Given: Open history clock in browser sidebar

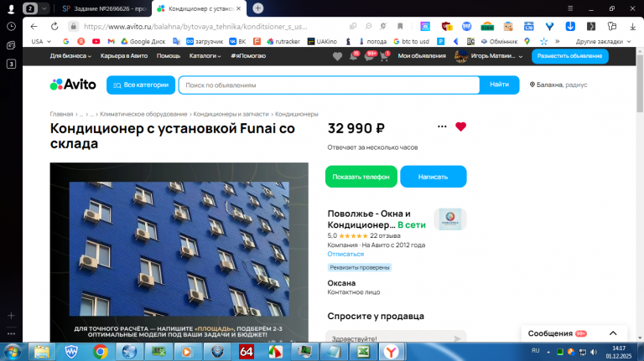Looking at the screenshot, I should (x=11, y=27).
